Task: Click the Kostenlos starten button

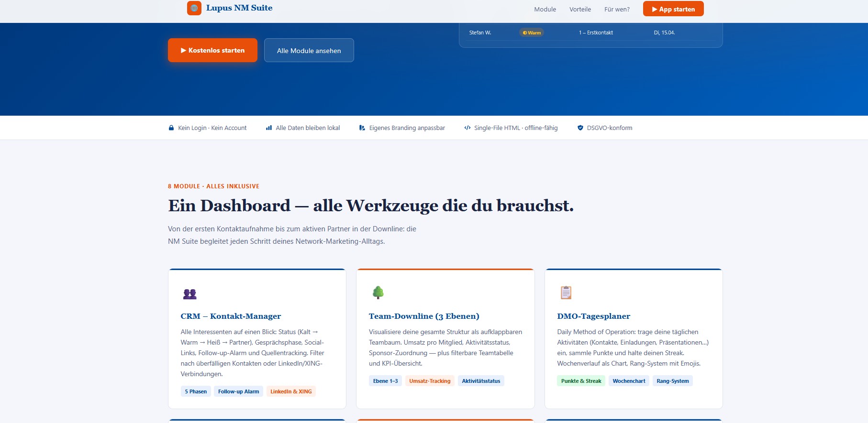Action: pos(212,50)
